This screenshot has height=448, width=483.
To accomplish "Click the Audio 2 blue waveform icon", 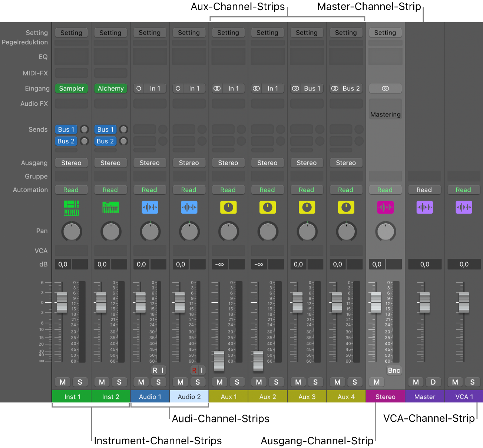I will click(x=189, y=207).
